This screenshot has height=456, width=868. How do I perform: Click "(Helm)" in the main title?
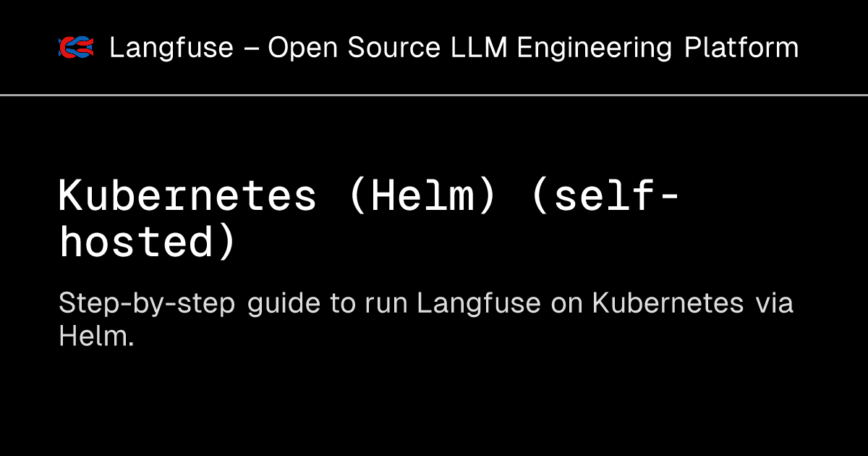pyautogui.click(x=422, y=195)
